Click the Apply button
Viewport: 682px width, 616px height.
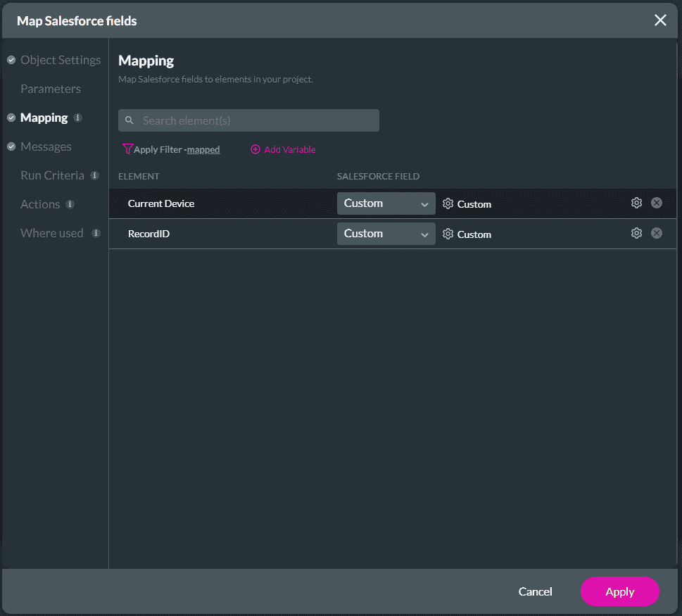619,591
